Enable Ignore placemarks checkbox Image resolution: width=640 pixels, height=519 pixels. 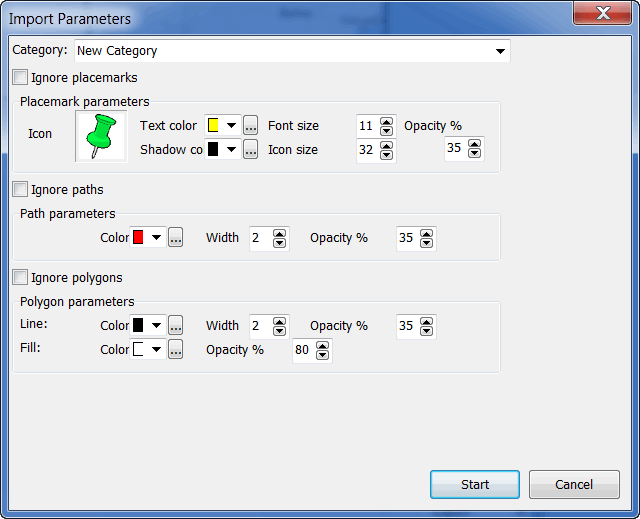click(20, 77)
